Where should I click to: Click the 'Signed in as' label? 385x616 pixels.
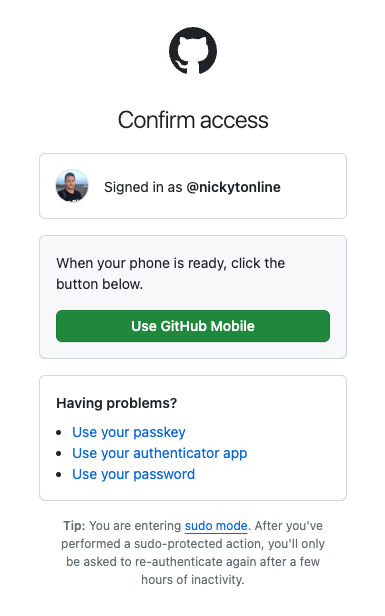coord(143,187)
